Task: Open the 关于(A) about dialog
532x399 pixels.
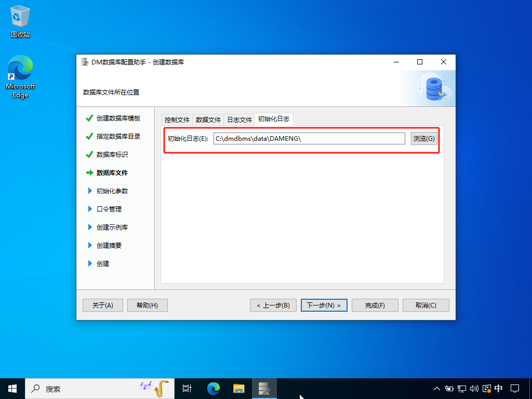Action: 103,305
